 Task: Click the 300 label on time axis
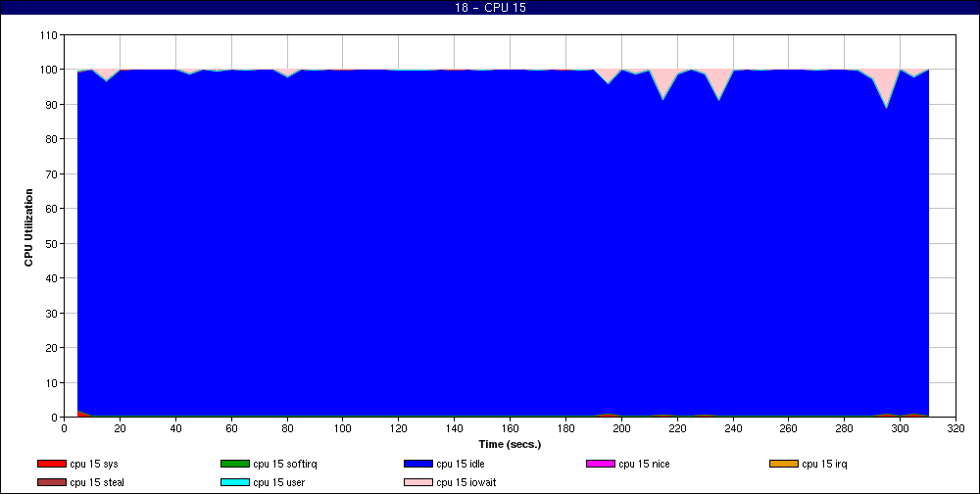[900, 428]
